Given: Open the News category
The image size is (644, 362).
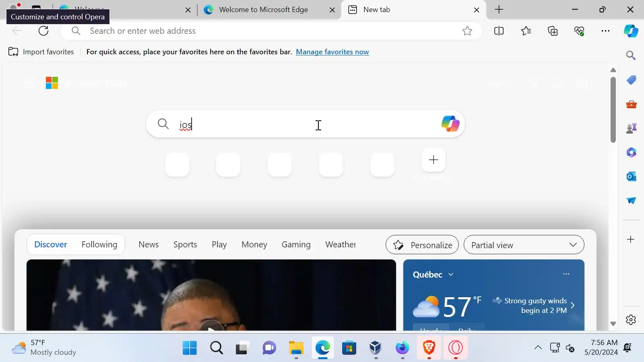Looking at the screenshot, I should (149, 245).
